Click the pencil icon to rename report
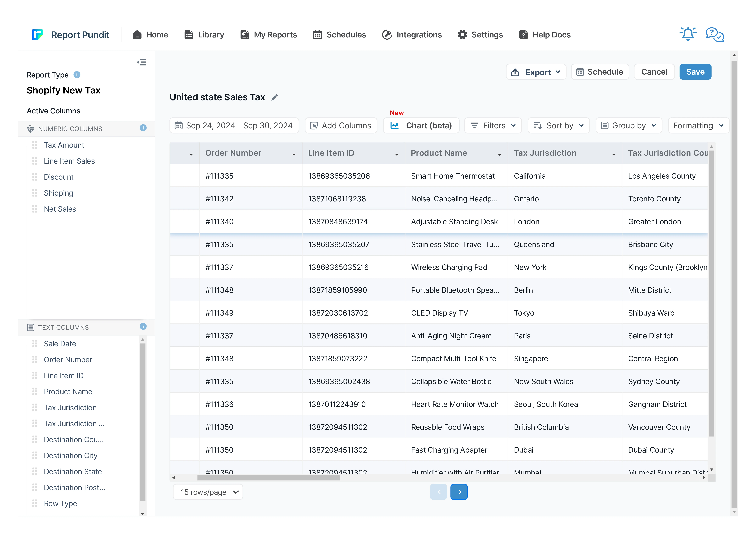756x534 pixels. click(x=275, y=97)
